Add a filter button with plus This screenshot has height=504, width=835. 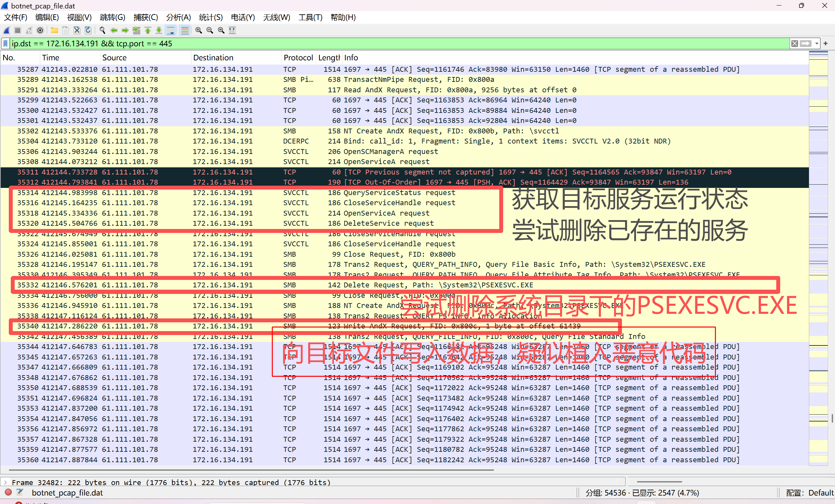826,43
